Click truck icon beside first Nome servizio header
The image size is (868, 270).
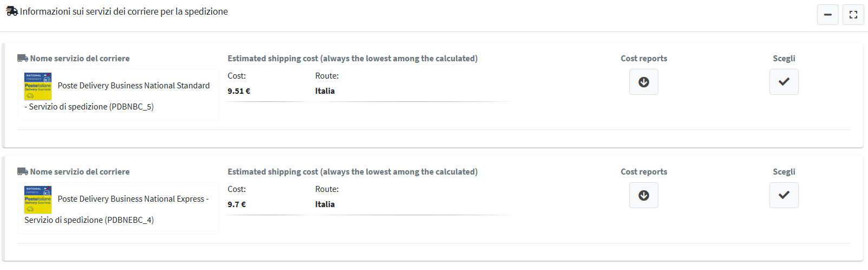[x=23, y=58]
